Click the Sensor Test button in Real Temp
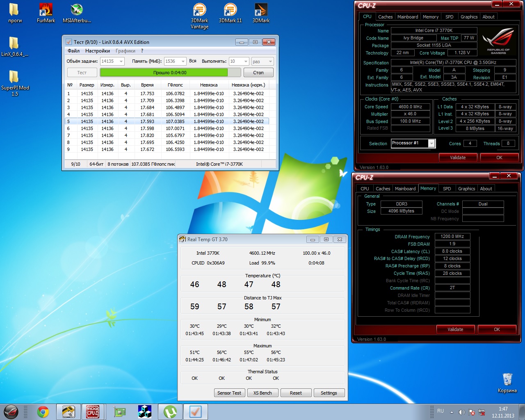Image resolution: width=525 pixels, height=420 pixels. point(229,393)
